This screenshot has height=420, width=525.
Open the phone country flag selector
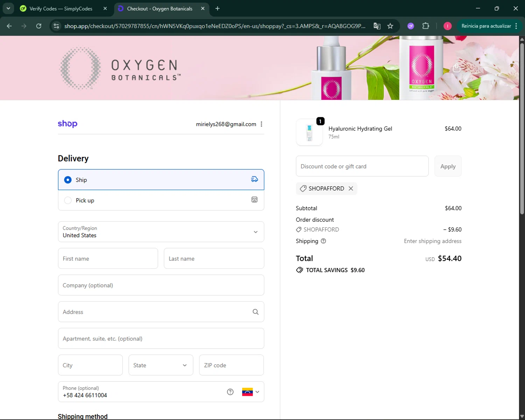pos(251,392)
